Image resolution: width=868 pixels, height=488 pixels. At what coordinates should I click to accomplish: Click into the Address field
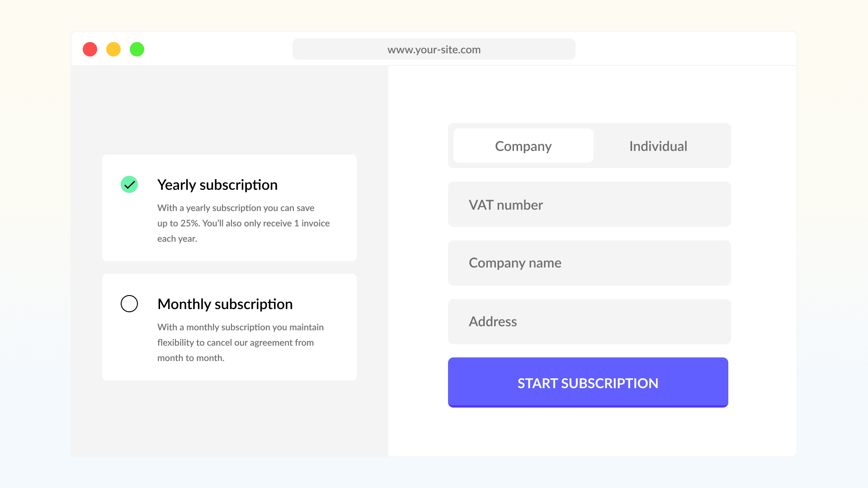[x=589, y=322]
